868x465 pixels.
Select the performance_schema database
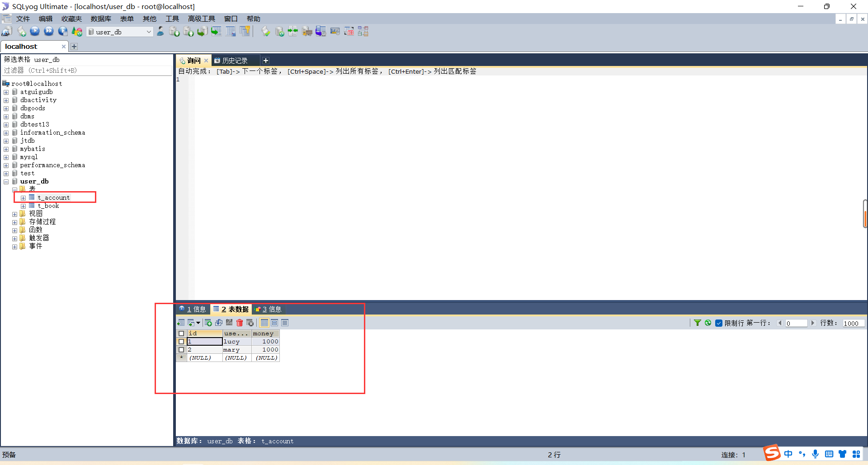52,165
